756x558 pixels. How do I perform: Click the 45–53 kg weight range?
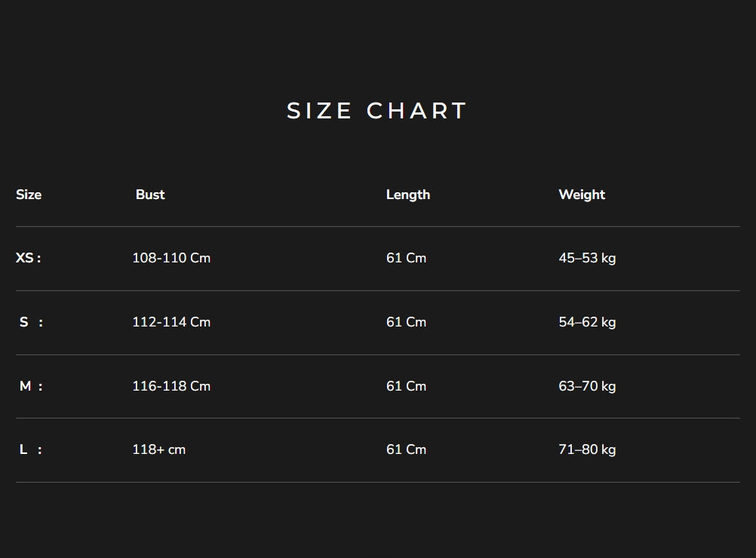click(x=587, y=258)
